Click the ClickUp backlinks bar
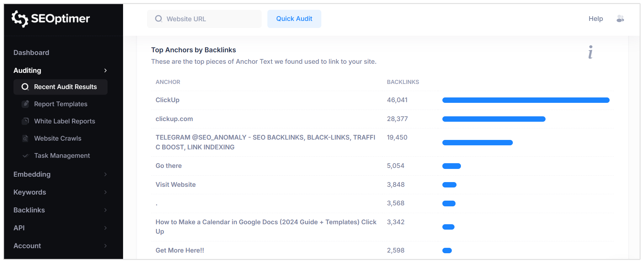This screenshot has width=644, height=263. point(525,100)
